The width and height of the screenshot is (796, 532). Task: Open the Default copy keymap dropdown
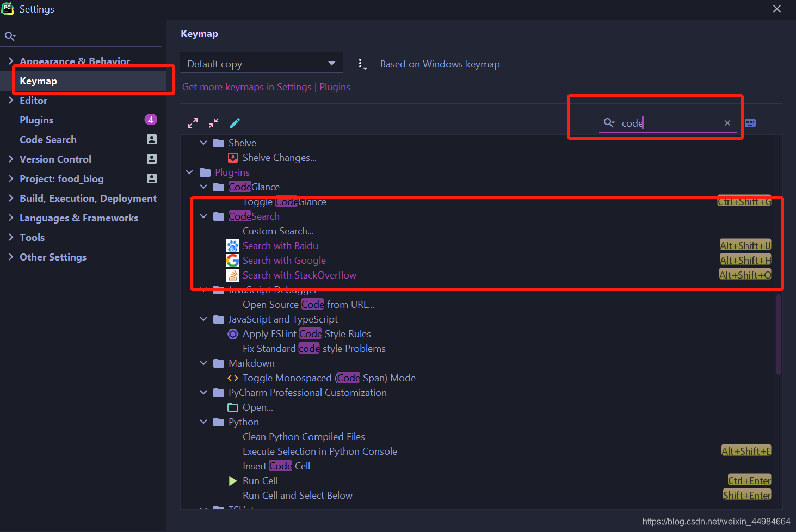point(262,64)
